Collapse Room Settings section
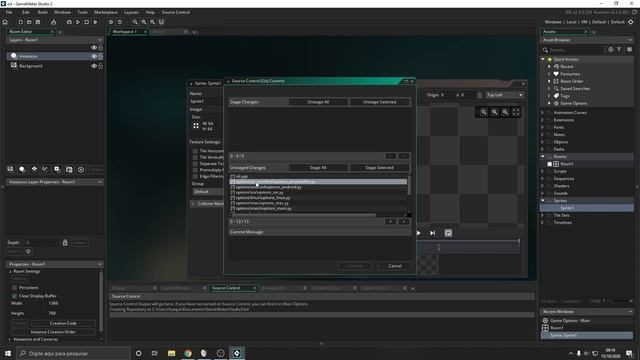The image size is (640, 360). coord(10,271)
